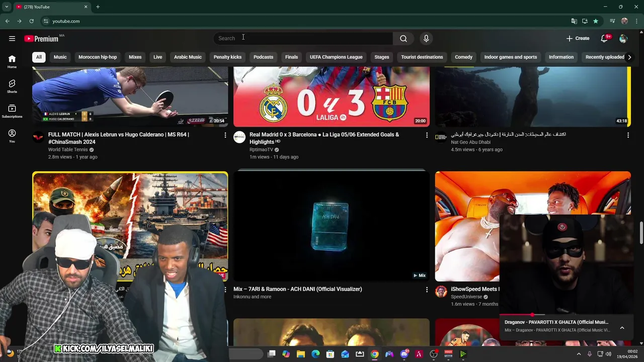Open Mix – 7ARI & Ramoon ACH DANI title
Viewport: 644px width, 362px height.
pos(297,289)
